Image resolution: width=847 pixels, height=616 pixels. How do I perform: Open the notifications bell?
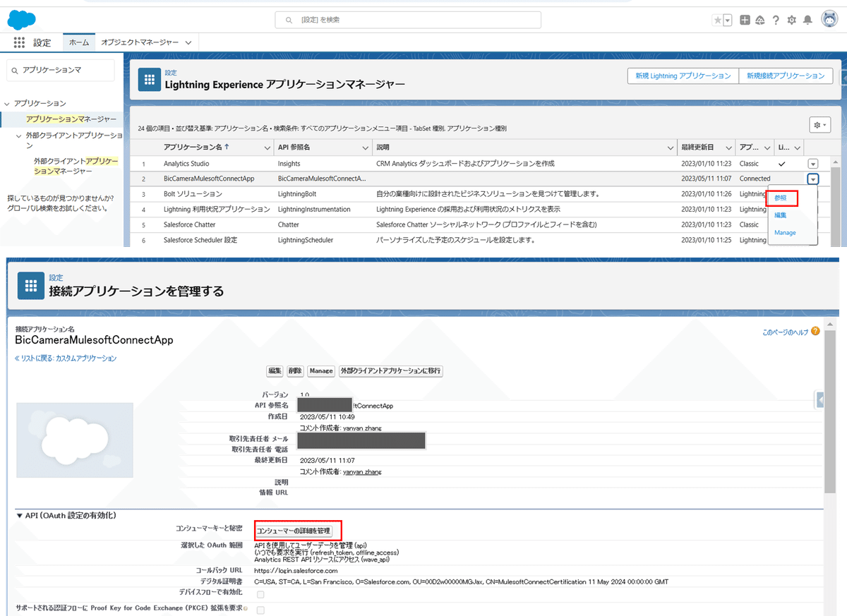click(807, 20)
